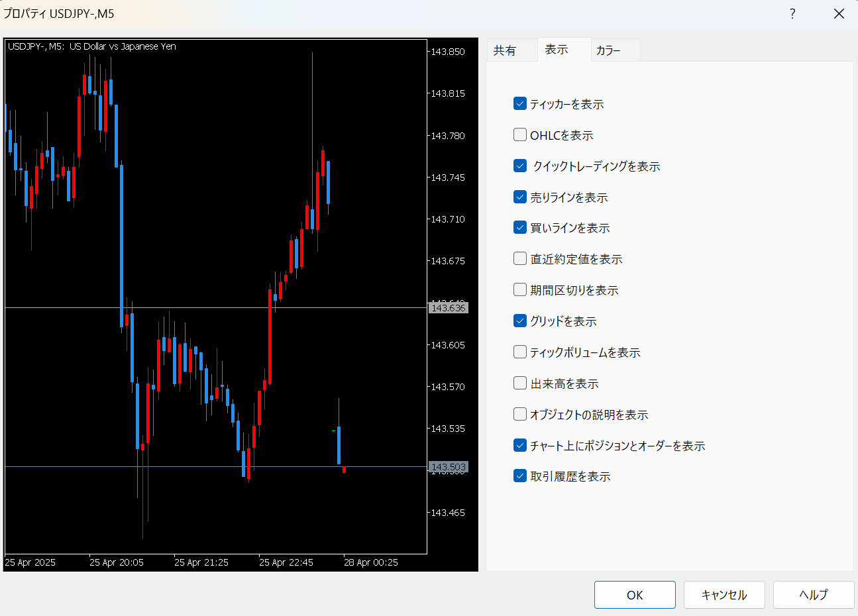Click the 143.605 price axis value
This screenshot has height=616, width=858.
coord(448,345)
